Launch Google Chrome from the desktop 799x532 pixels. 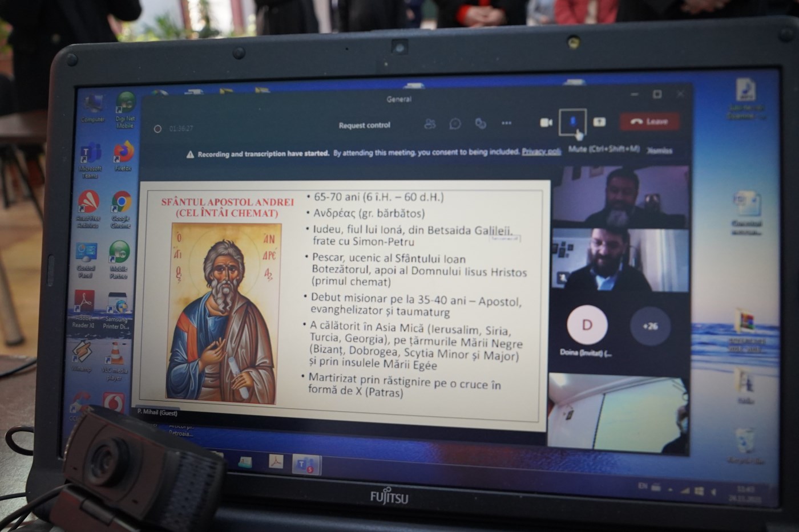point(121,210)
